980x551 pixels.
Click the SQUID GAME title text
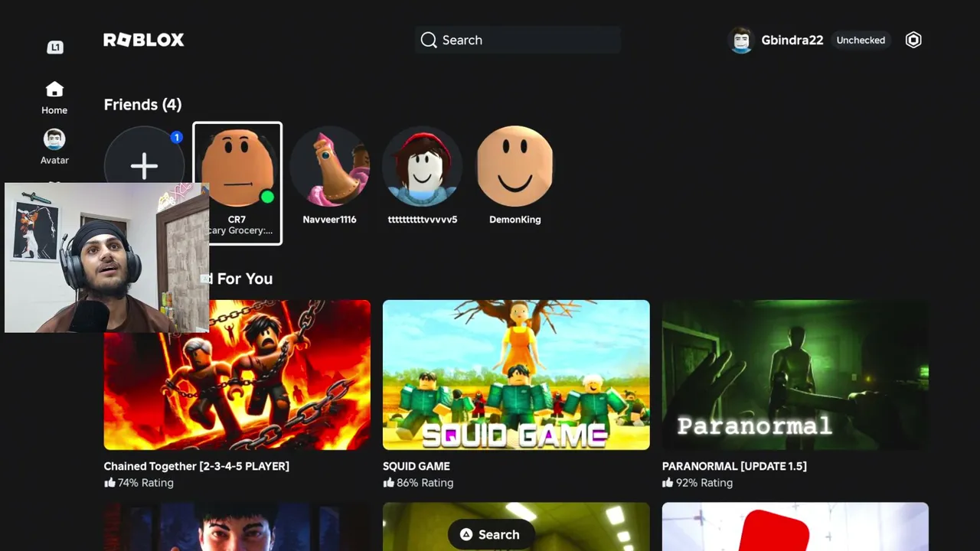416,466
